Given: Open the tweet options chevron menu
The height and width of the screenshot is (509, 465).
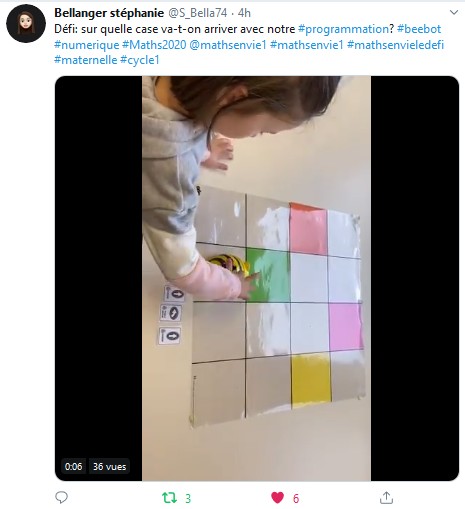Looking at the screenshot, I should coord(454,13).
